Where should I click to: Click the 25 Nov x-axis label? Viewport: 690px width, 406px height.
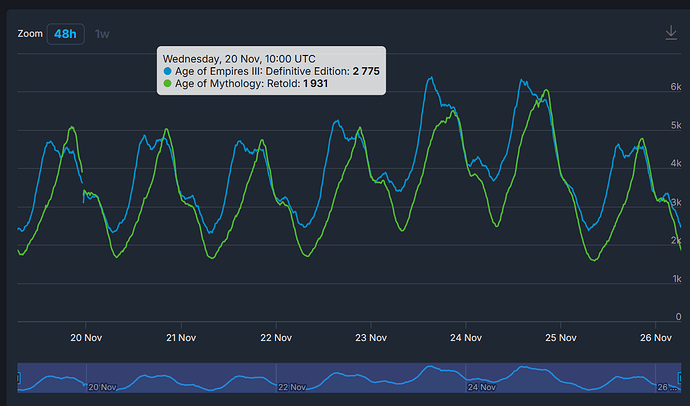click(x=561, y=338)
